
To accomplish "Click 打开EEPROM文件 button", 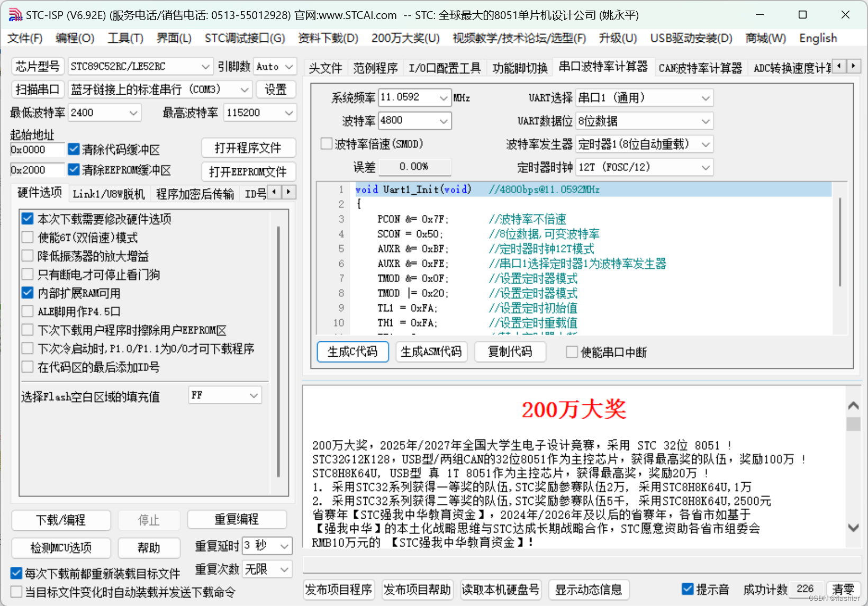I will pyautogui.click(x=248, y=171).
